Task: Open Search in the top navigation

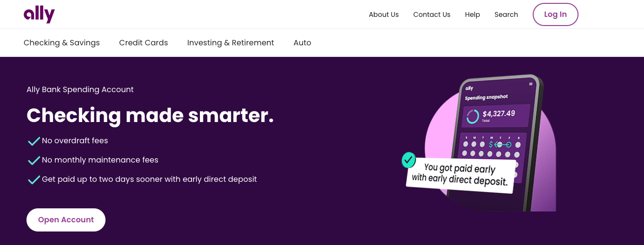Action: (506, 14)
